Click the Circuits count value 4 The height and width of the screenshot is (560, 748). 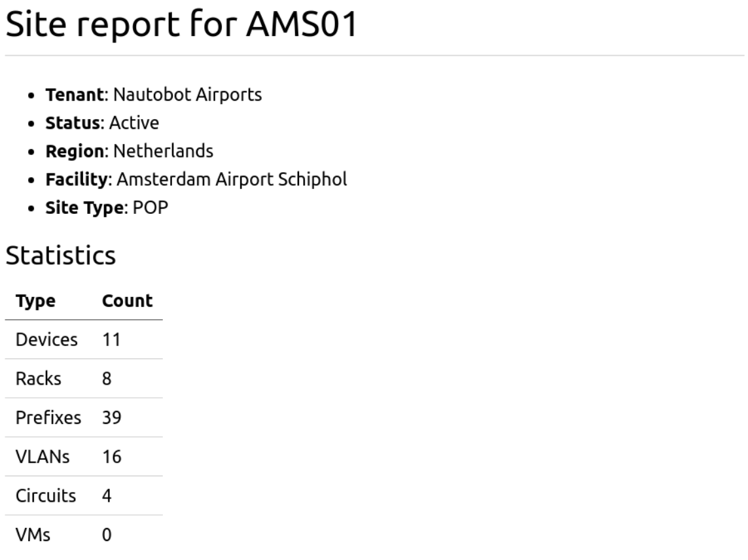pos(107,496)
